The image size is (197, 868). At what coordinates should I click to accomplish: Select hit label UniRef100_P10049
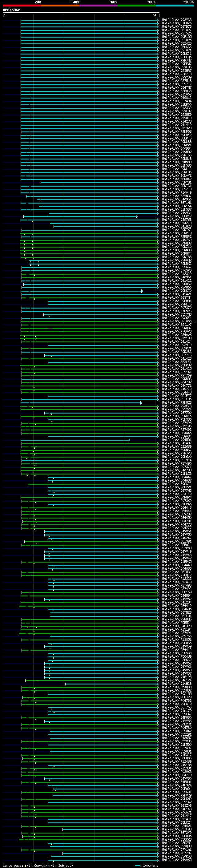click(x=176, y=193)
